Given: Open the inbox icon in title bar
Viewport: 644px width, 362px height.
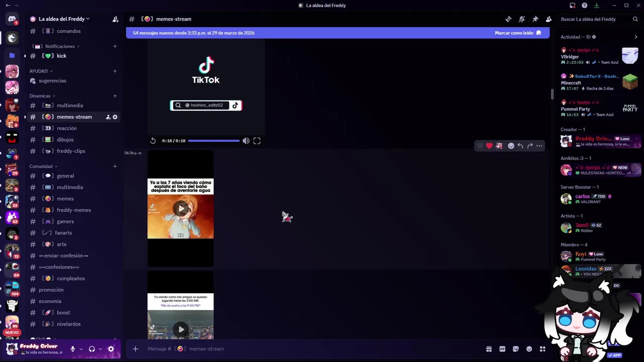Looking at the screenshot, I should (573, 6).
